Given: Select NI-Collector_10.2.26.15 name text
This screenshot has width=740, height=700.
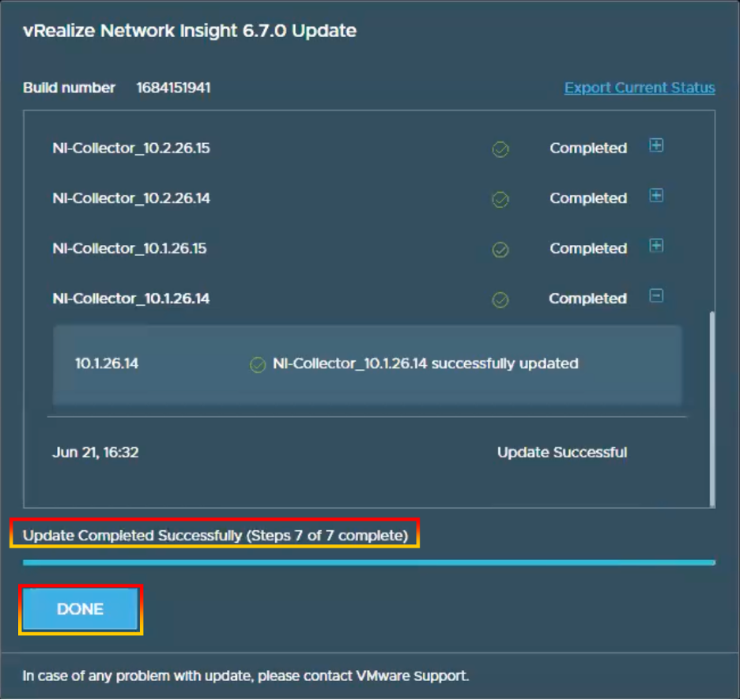Looking at the screenshot, I should 131,148.
